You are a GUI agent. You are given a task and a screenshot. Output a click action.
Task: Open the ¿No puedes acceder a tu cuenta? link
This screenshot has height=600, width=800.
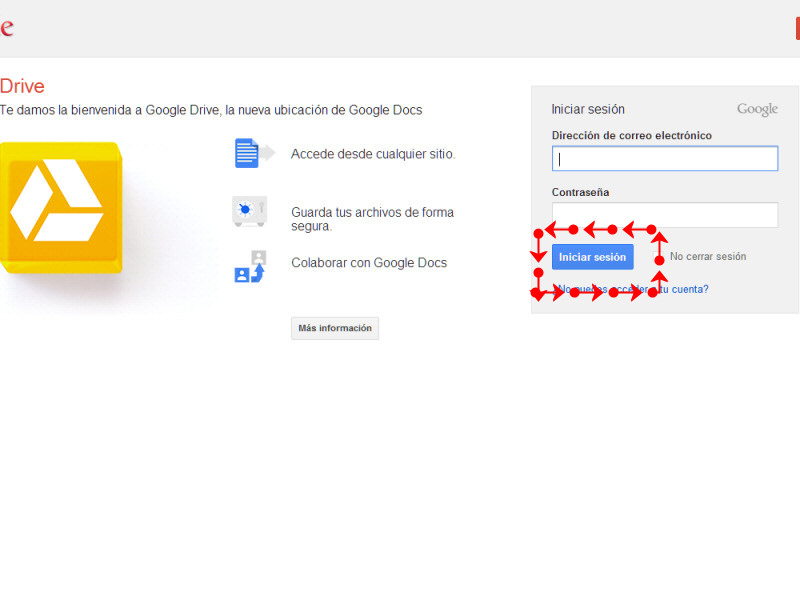pos(632,289)
